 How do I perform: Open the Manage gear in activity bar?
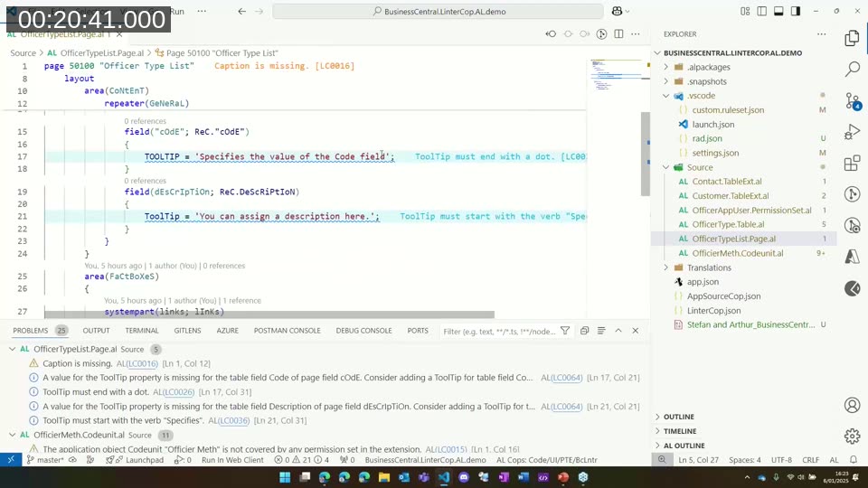point(852,436)
